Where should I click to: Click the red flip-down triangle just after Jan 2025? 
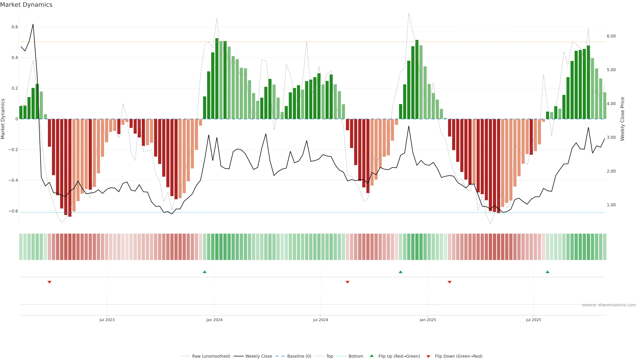click(x=449, y=282)
